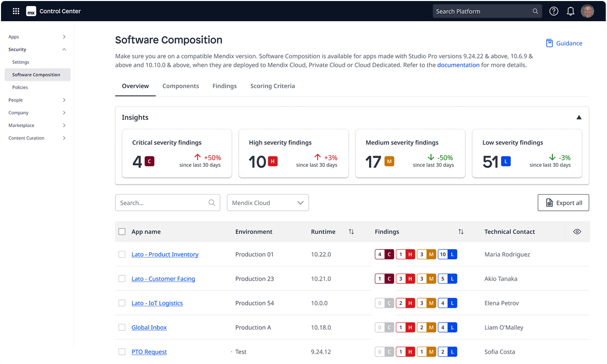607x364 pixels.
Task: Click the Guidance book icon
Action: coord(549,43)
